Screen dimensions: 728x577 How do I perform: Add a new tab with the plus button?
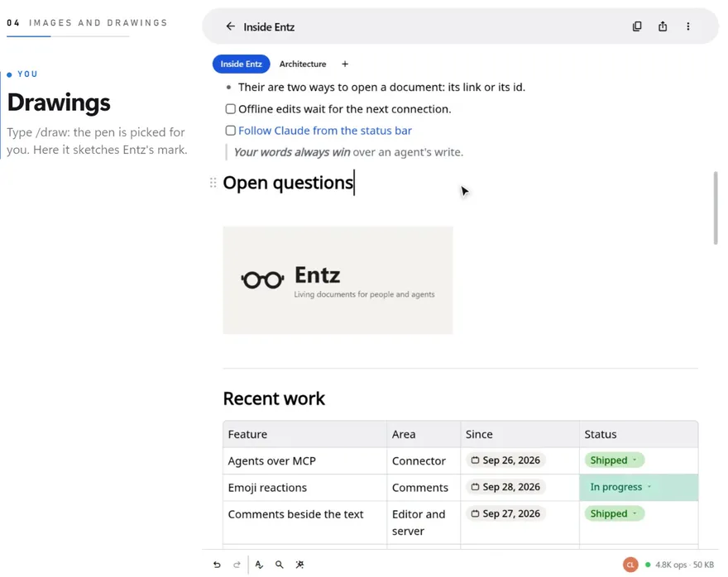[x=345, y=64]
